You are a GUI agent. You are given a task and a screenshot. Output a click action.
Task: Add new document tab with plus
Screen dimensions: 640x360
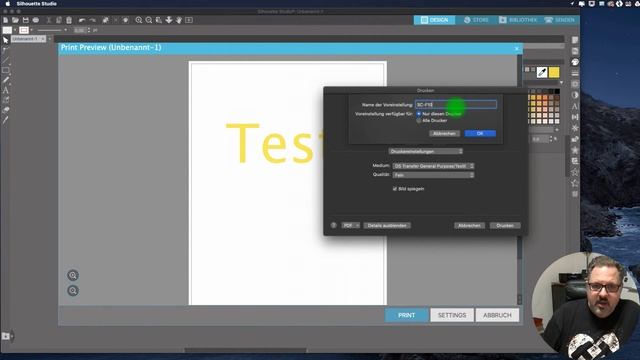click(x=49, y=39)
